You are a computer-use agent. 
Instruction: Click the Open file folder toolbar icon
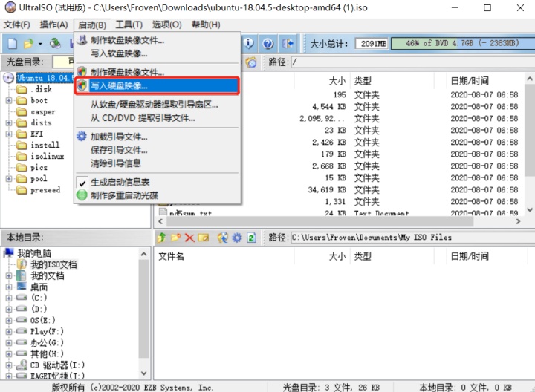[x=28, y=43]
